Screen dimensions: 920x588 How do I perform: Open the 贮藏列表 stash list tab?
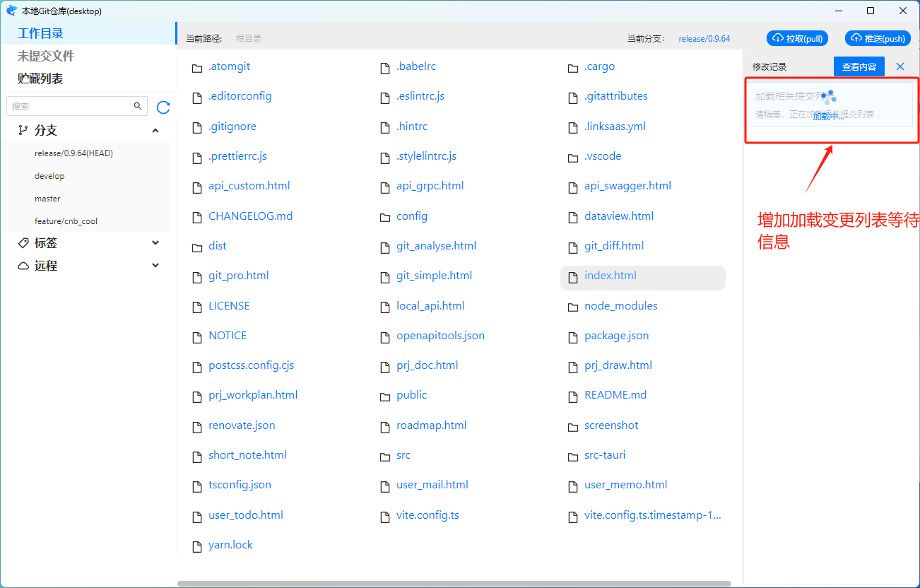(x=40, y=78)
